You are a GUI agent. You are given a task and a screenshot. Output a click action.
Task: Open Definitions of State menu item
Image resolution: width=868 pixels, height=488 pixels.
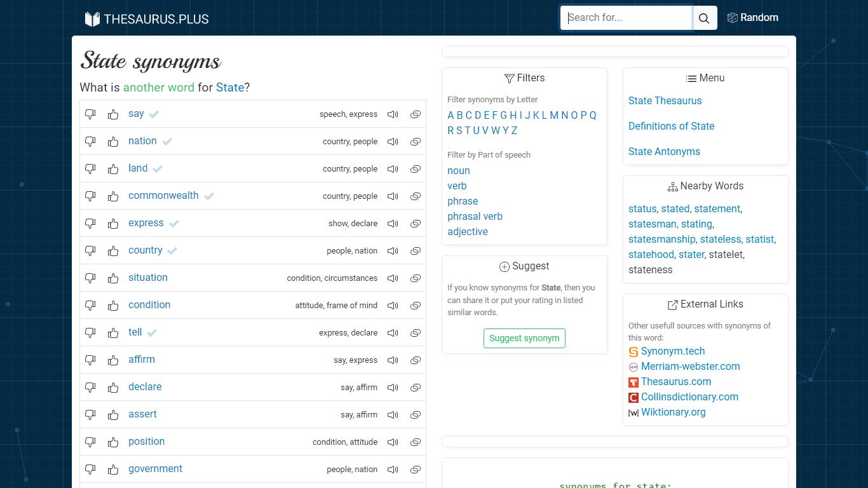pyautogui.click(x=671, y=126)
